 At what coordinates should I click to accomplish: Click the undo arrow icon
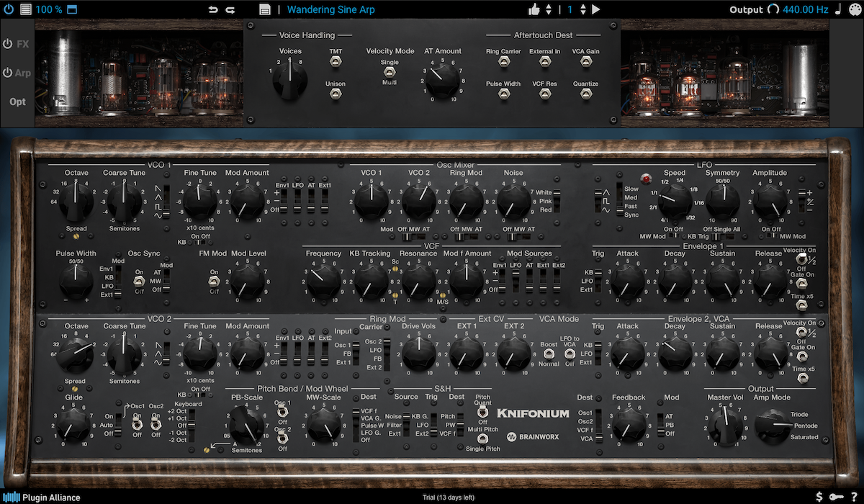click(x=212, y=10)
